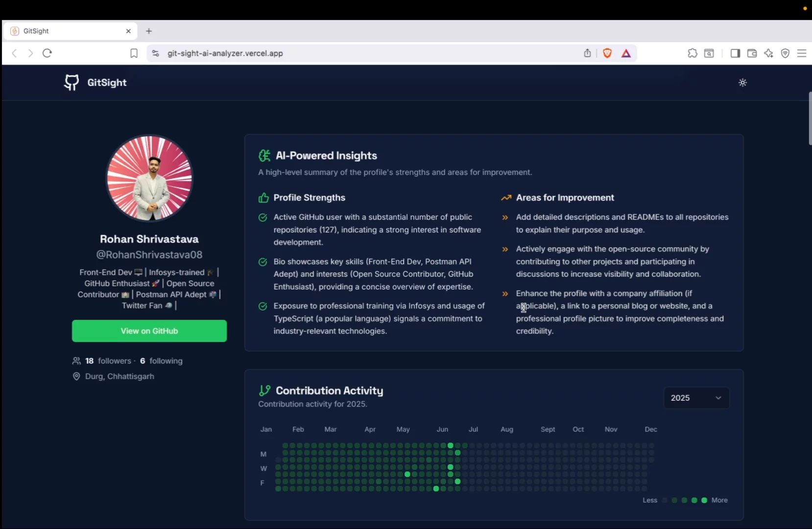Screen dimensions: 812x529
Task: Toggle the sidebar panel icon
Action: (x=735, y=53)
